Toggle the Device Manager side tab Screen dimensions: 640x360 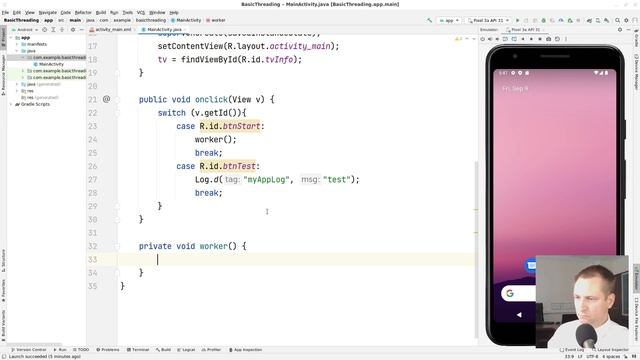point(636,72)
